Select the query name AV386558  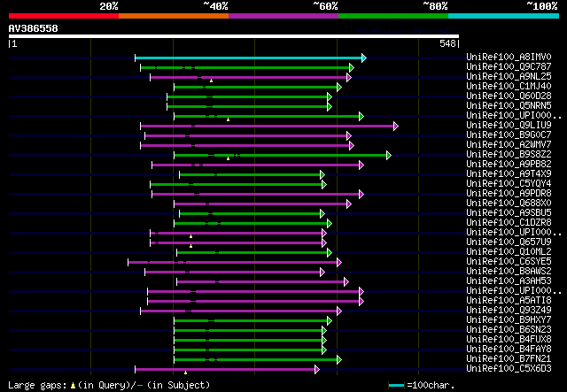coord(34,28)
